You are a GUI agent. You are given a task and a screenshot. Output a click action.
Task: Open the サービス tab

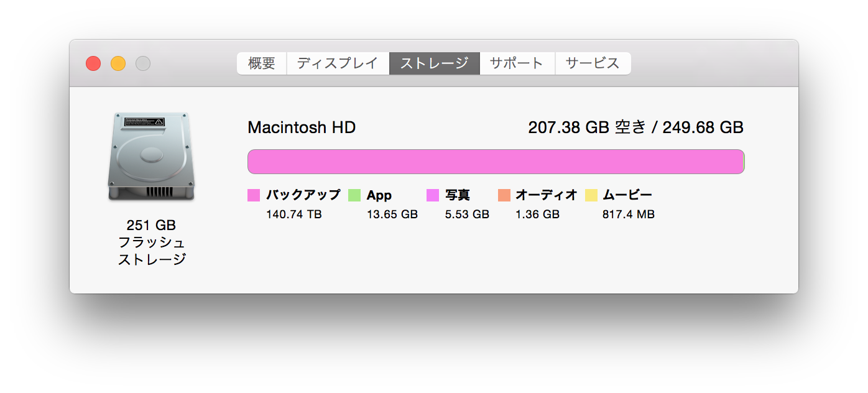pos(593,63)
